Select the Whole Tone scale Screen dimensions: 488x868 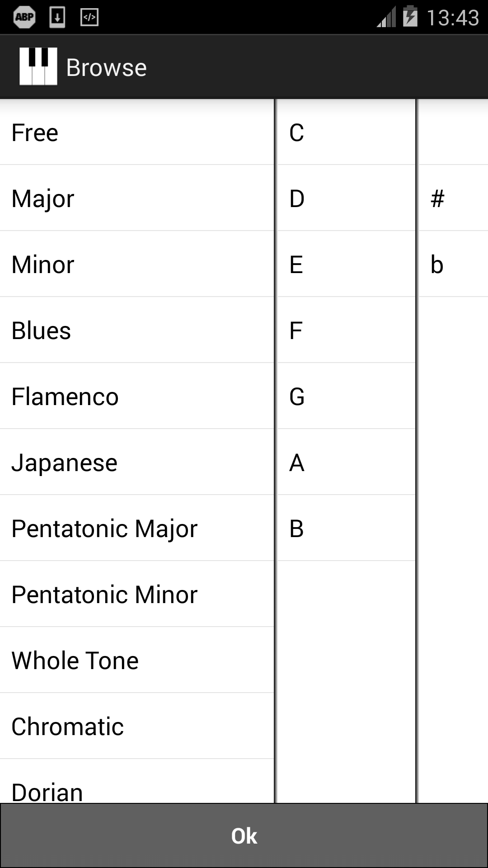click(x=136, y=660)
